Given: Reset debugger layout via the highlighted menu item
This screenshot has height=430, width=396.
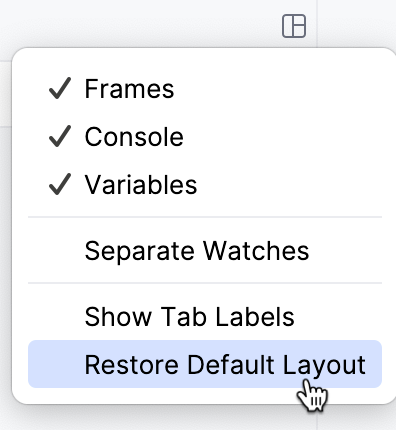Looking at the screenshot, I should click(x=205, y=364).
